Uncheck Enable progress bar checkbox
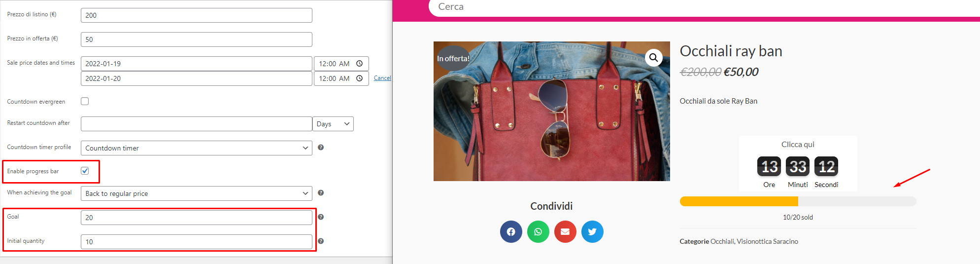 [85, 171]
